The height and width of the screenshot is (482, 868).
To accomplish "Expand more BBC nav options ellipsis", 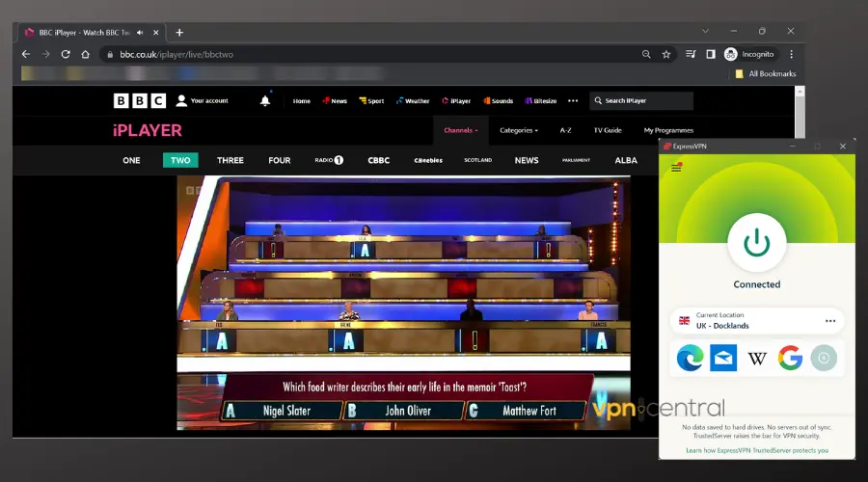I will pyautogui.click(x=573, y=100).
